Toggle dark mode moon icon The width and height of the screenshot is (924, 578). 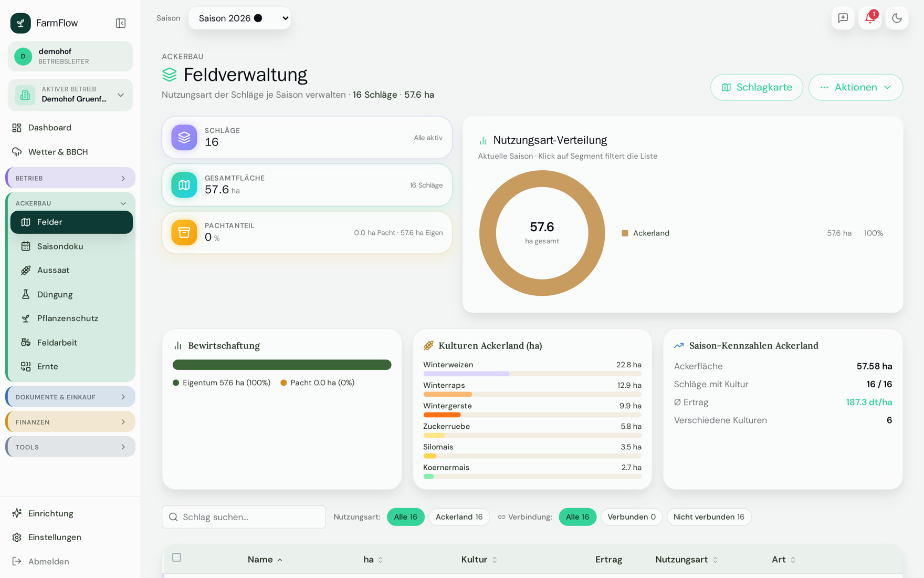pyautogui.click(x=897, y=18)
